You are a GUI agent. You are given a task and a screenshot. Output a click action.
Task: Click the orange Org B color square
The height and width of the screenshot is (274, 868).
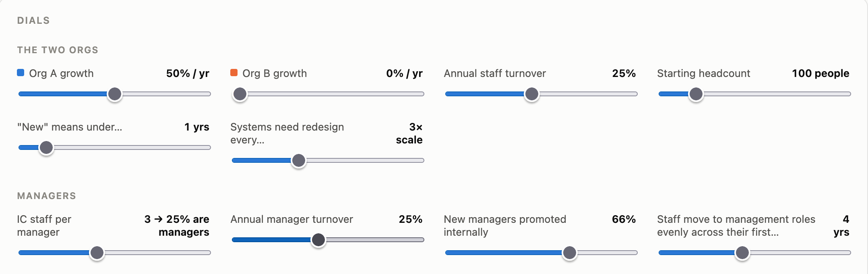(x=234, y=73)
